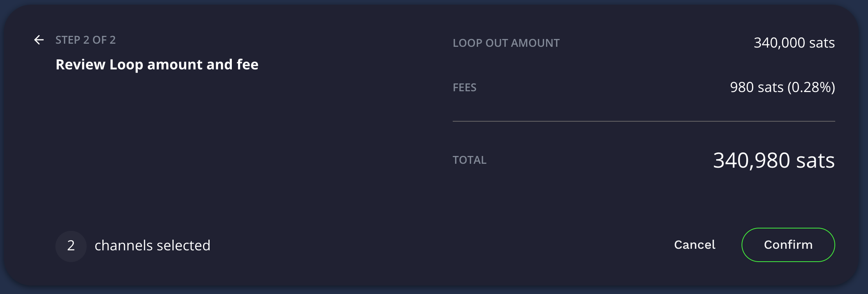Click the LOOP OUT AMOUNT row
868x294 pixels.
(x=506, y=43)
